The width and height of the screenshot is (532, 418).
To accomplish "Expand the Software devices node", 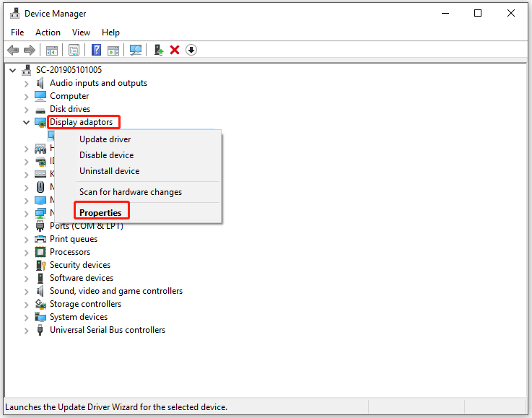I will (x=26, y=279).
